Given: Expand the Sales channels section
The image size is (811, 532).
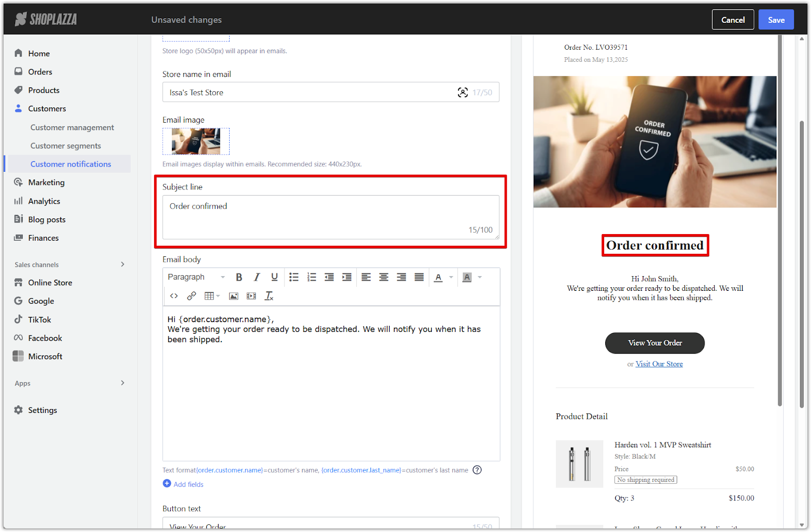Looking at the screenshot, I should (122, 264).
